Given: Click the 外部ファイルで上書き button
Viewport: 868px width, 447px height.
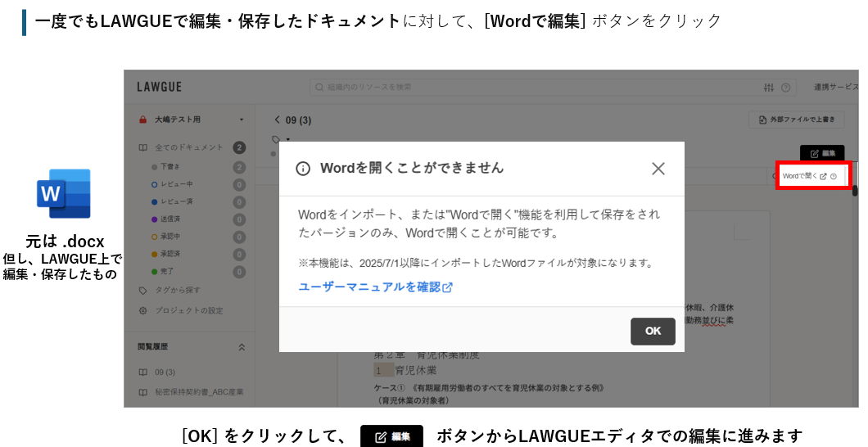Looking at the screenshot, I should pyautogui.click(x=796, y=120).
